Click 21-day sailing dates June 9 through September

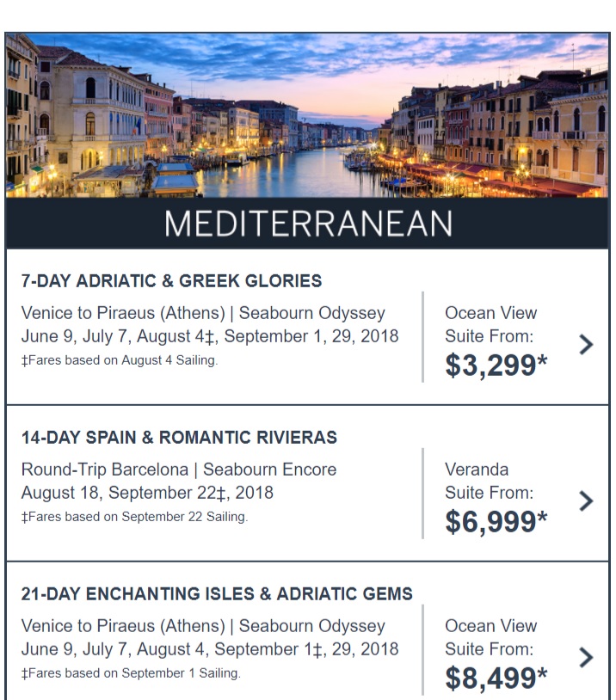tap(210, 649)
